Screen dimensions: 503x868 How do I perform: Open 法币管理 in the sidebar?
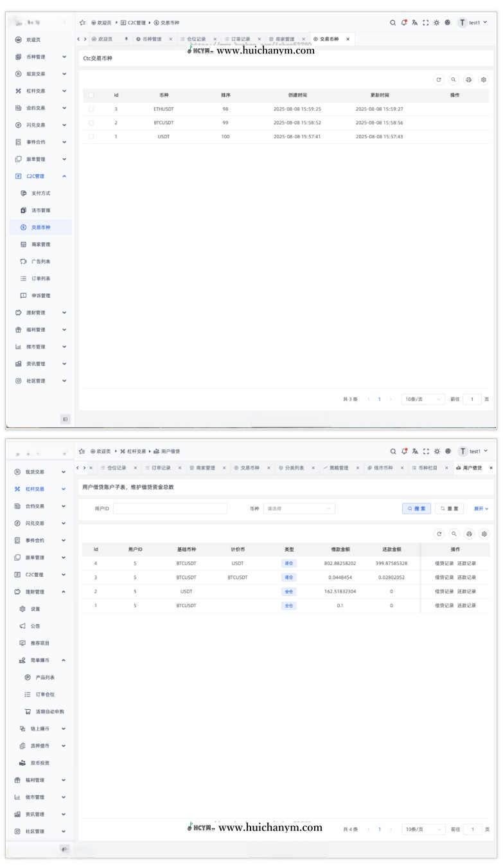click(x=40, y=210)
